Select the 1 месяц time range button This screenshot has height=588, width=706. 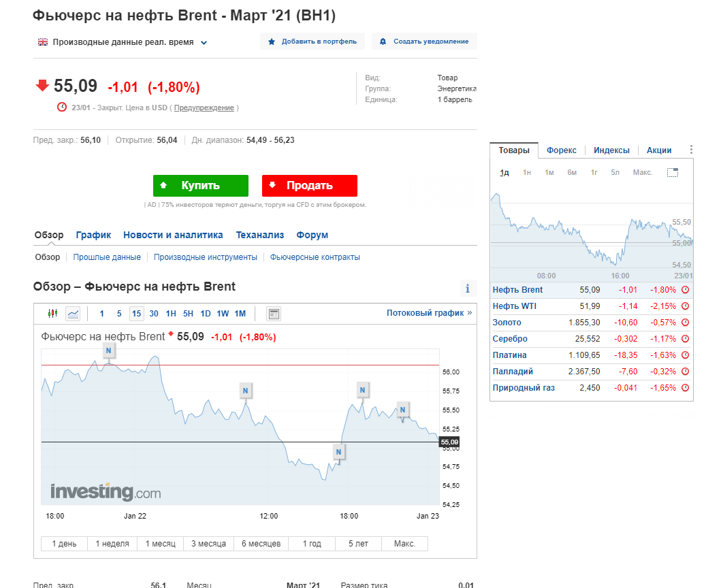pos(160,544)
